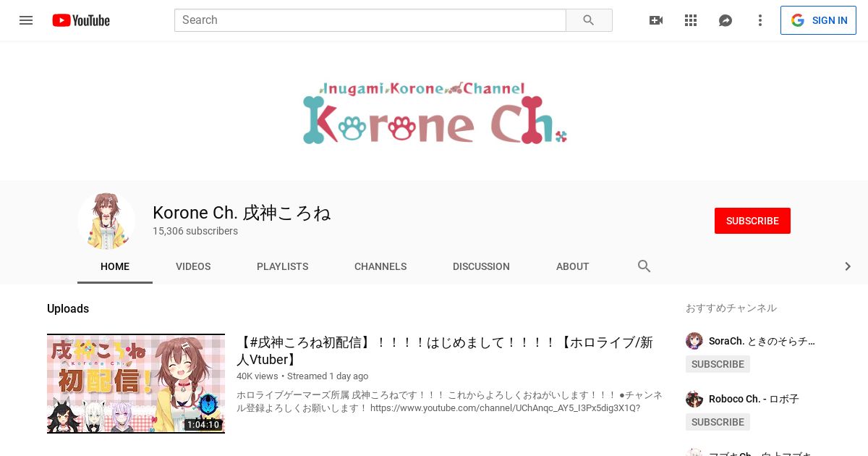Open video title 【#戌神ころね初配信】
This screenshot has width=868, height=456.
pos(445,350)
